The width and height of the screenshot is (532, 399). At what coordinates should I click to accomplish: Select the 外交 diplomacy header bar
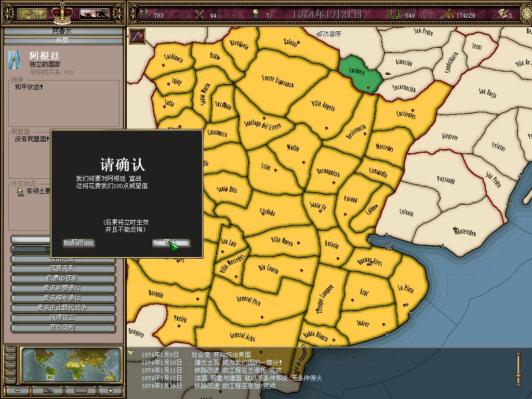pyautogui.click(x=63, y=41)
